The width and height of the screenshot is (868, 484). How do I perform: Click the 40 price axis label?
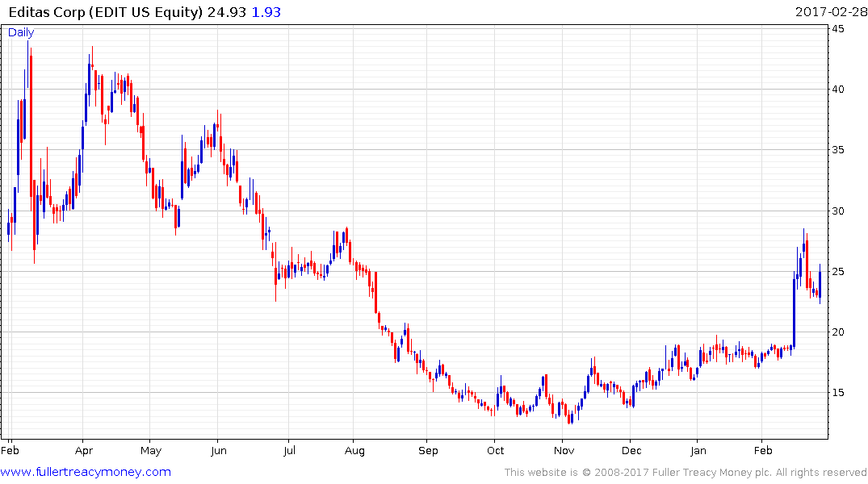(x=838, y=89)
